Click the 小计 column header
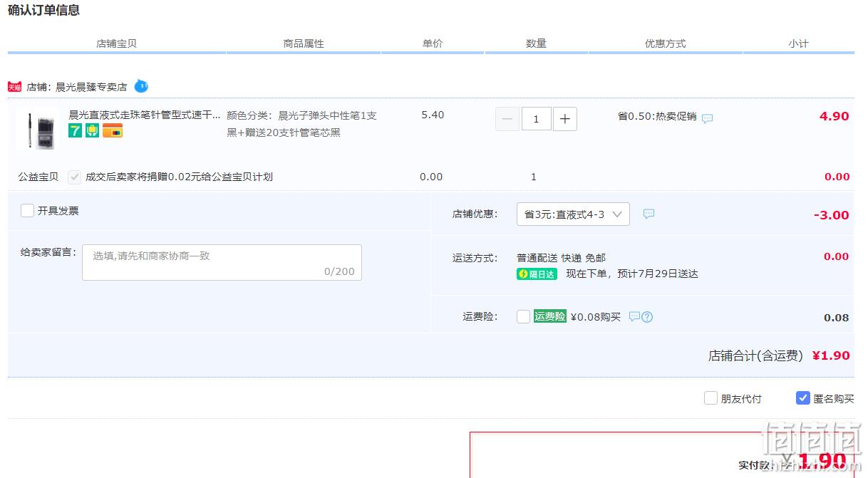The image size is (868, 478). coord(798,43)
